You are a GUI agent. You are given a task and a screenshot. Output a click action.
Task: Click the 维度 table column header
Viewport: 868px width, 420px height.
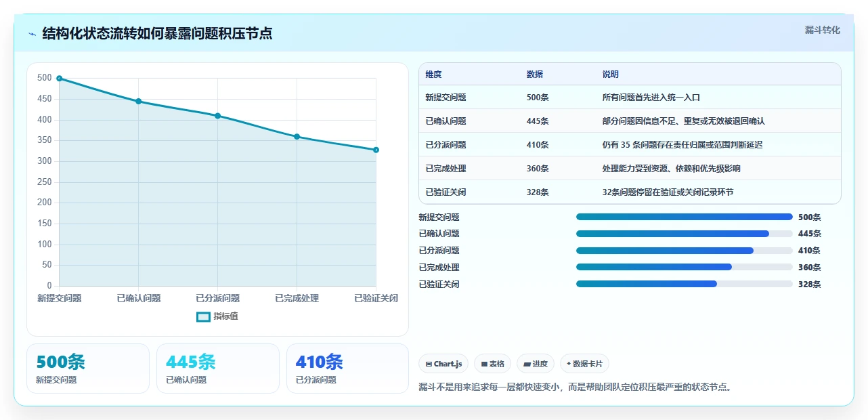[433, 75]
